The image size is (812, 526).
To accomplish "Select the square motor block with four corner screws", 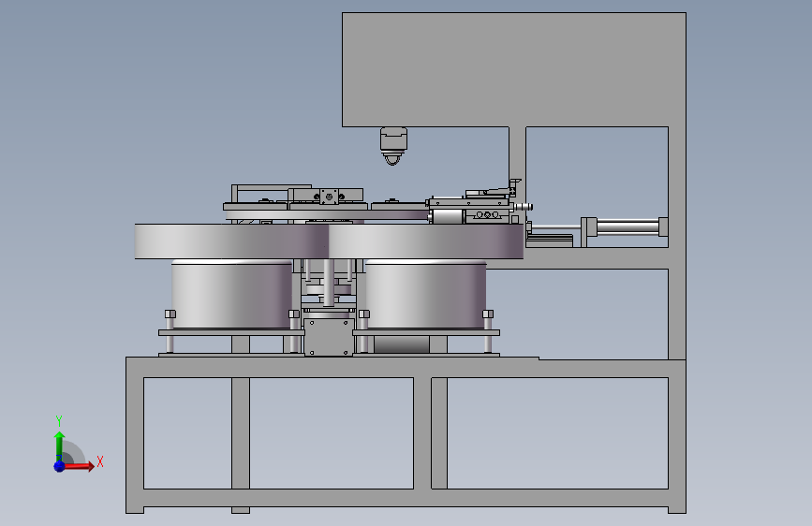I will pos(330,338).
